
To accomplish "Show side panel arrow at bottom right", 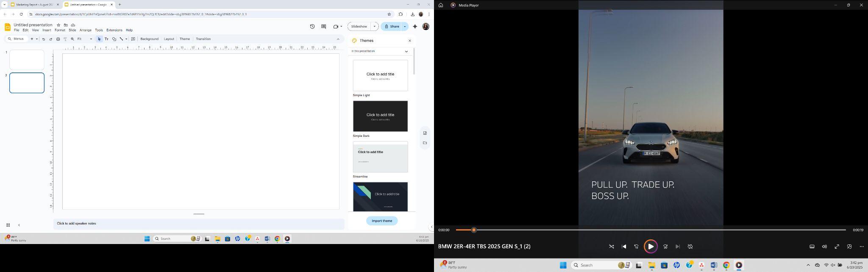I will [431, 227].
